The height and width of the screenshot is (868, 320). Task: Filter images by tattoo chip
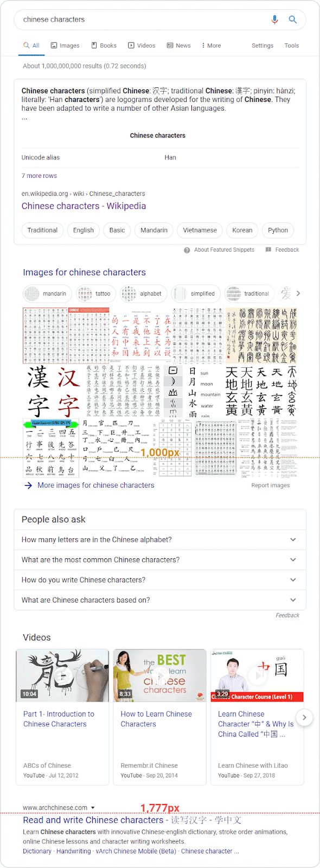(95, 293)
